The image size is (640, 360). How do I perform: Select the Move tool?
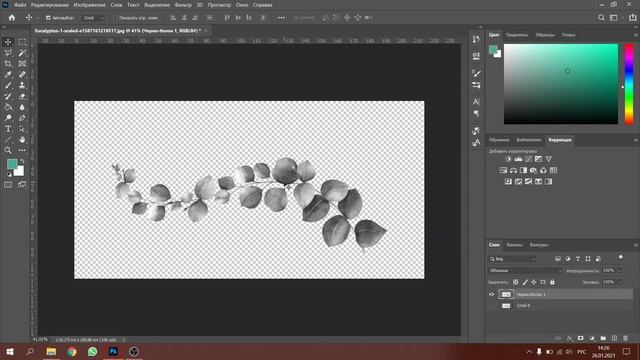click(x=8, y=42)
